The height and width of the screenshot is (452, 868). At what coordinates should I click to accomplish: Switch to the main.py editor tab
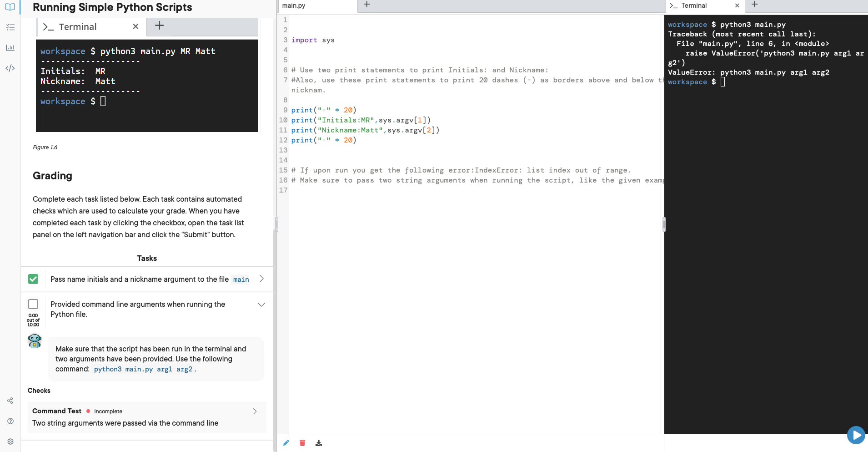pyautogui.click(x=294, y=5)
